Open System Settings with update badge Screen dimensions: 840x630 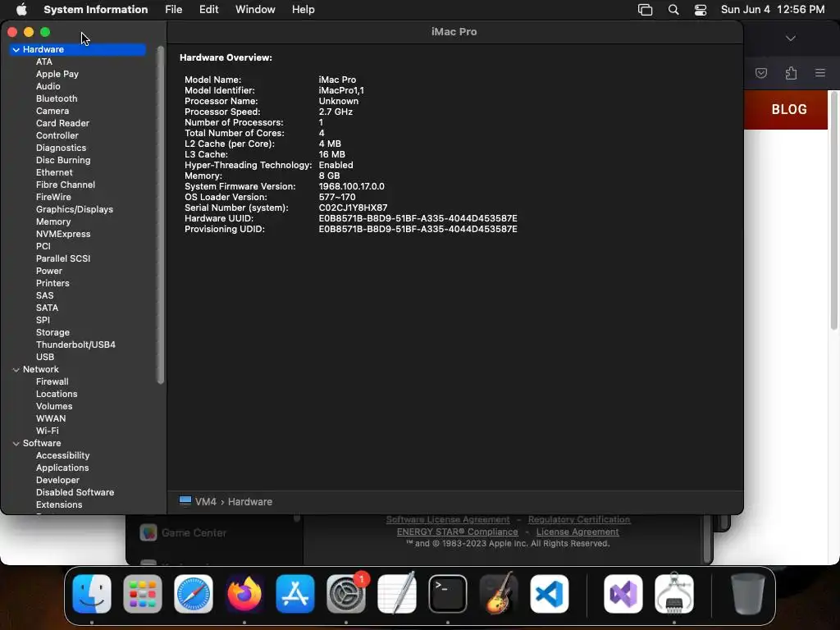tap(346, 594)
